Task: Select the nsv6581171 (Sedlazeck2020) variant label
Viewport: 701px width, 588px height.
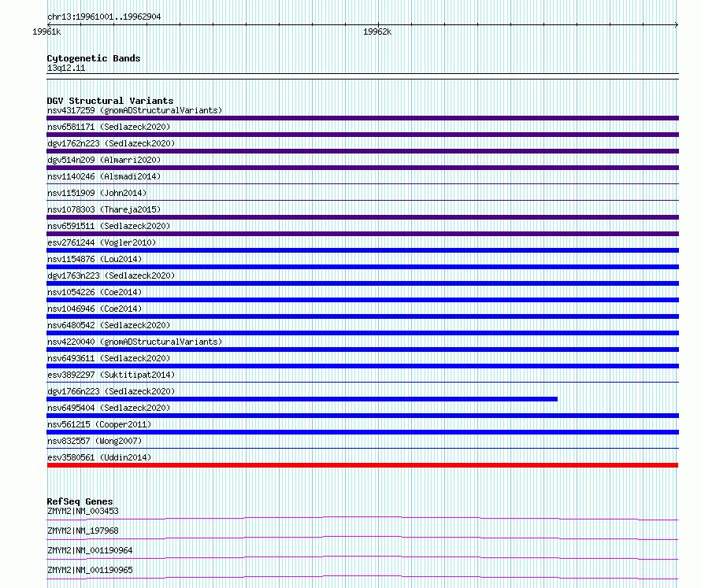Action: (109, 127)
